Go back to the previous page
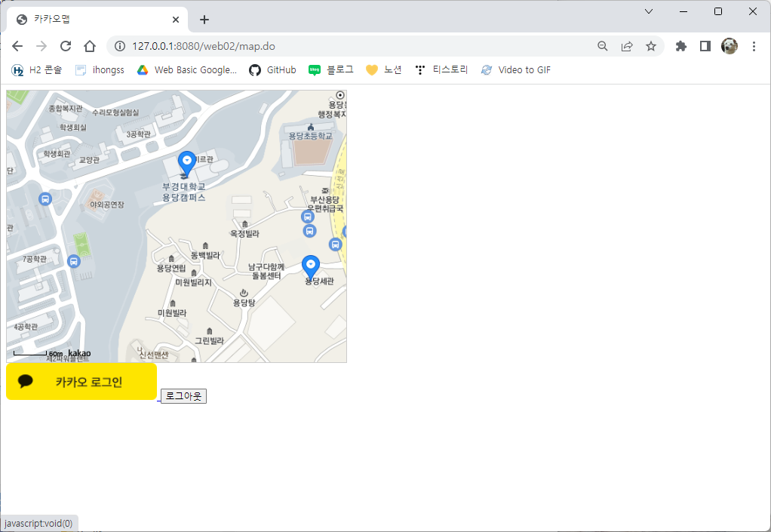771x532 pixels. click(x=17, y=46)
